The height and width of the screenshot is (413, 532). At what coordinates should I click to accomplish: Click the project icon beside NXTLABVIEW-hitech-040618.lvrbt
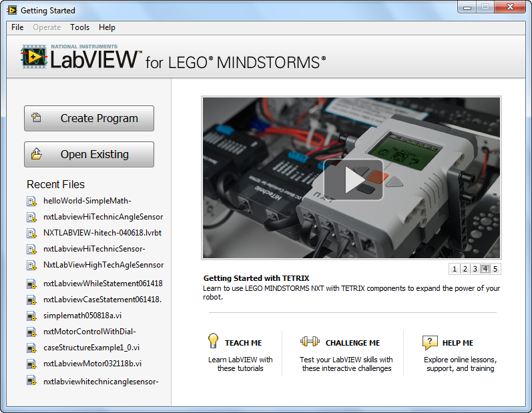pos(31,234)
